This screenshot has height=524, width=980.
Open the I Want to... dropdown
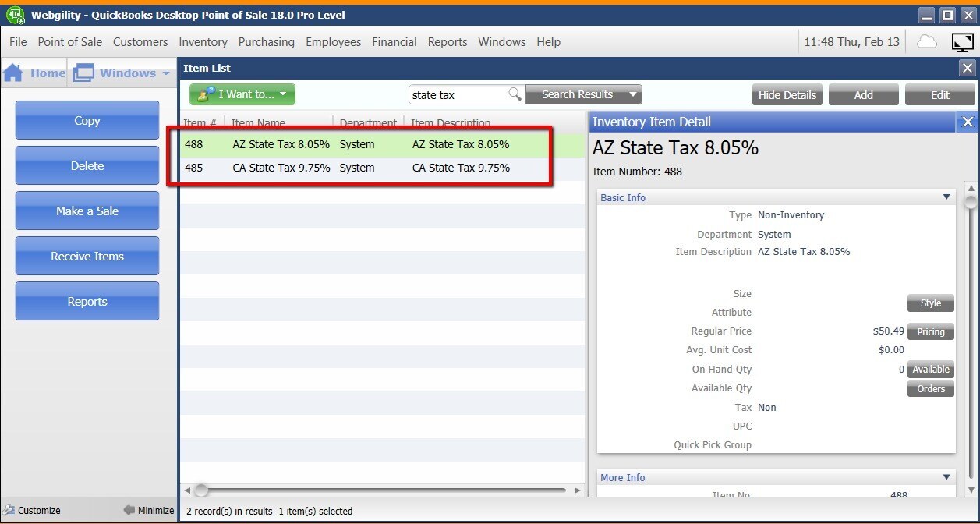242,95
